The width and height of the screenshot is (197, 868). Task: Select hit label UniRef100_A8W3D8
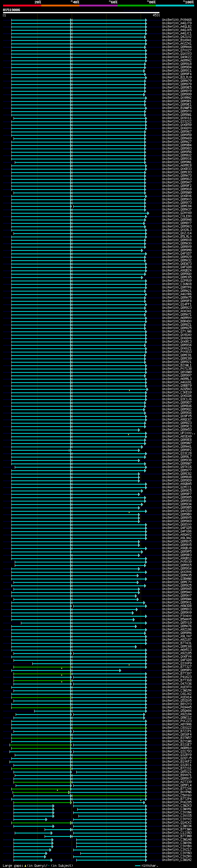point(177,606)
